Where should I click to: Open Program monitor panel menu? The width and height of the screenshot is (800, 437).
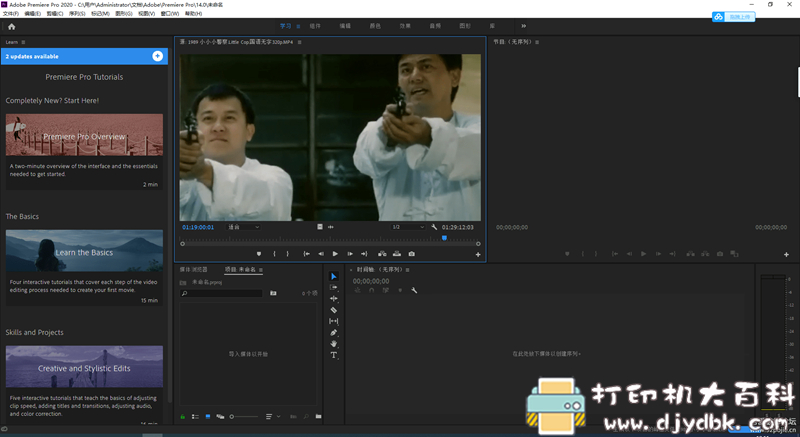pos(537,42)
